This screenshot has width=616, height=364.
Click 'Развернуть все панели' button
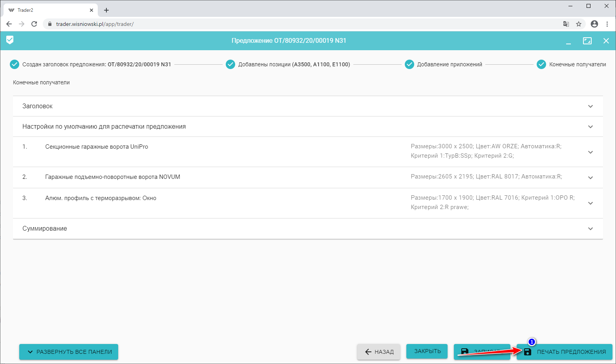[69, 352]
